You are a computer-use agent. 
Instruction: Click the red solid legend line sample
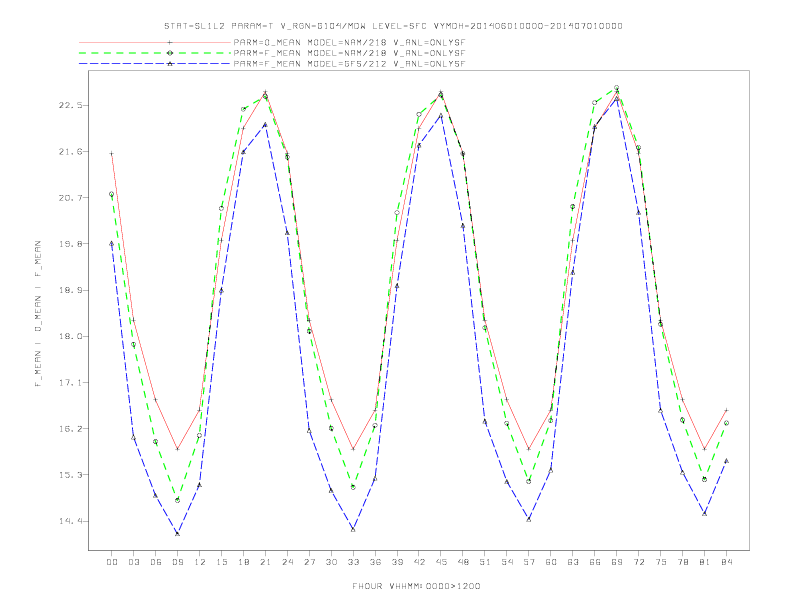point(155,42)
